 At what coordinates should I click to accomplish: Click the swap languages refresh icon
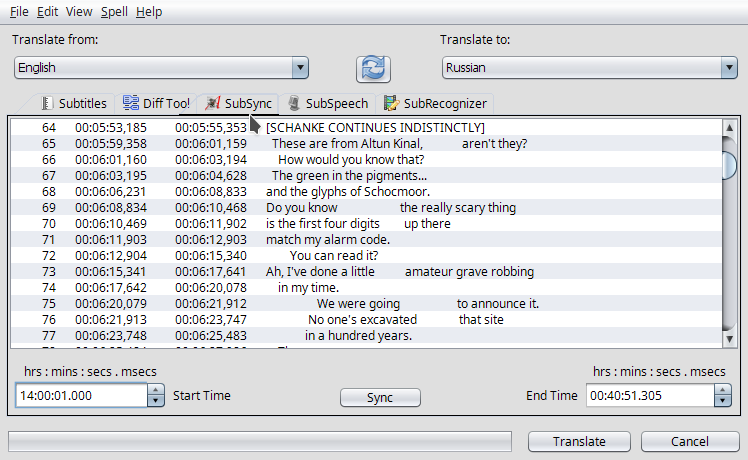[x=373, y=68]
